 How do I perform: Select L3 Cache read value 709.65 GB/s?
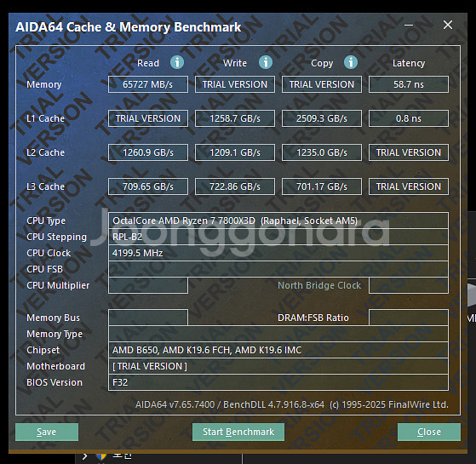(148, 186)
